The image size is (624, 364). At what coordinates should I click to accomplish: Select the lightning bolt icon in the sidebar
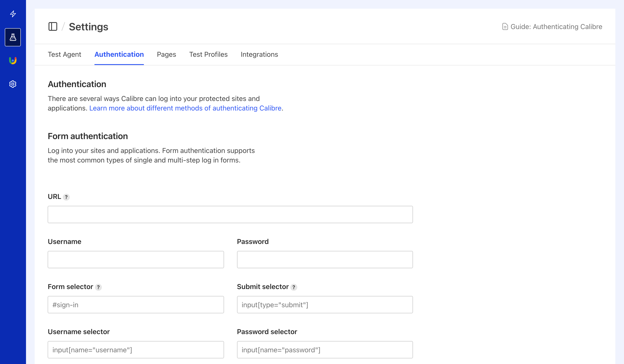[13, 14]
